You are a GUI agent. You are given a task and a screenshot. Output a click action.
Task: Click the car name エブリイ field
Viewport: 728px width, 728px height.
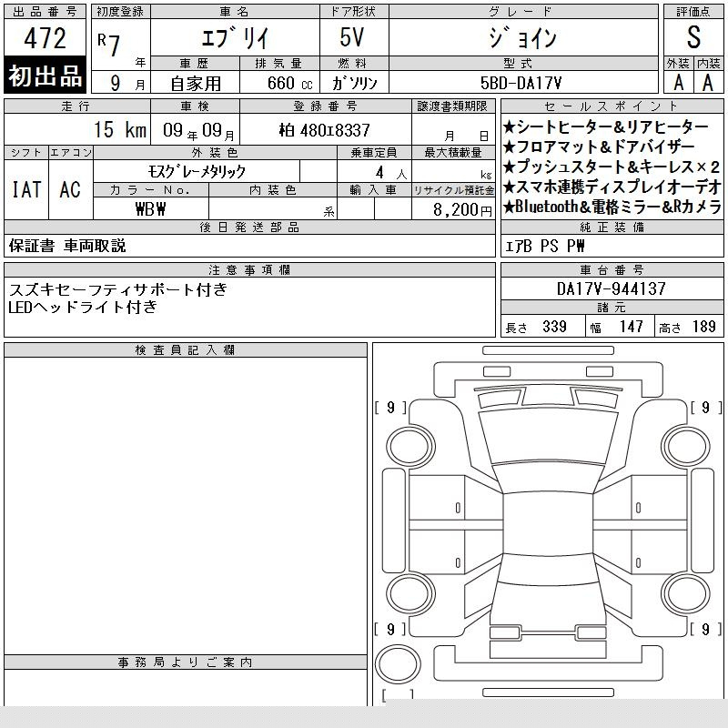(x=234, y=38)
